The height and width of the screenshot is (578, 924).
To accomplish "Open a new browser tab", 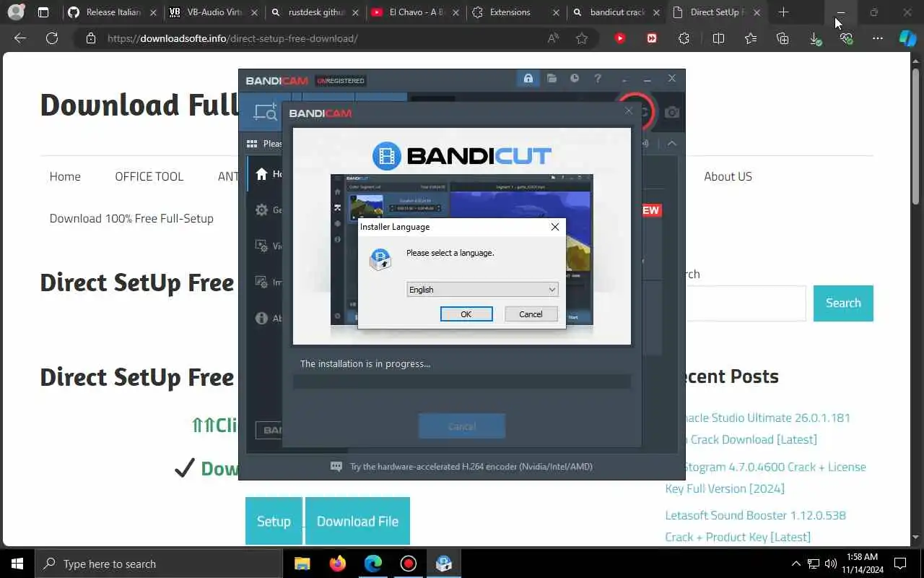I will pos(783,12).
